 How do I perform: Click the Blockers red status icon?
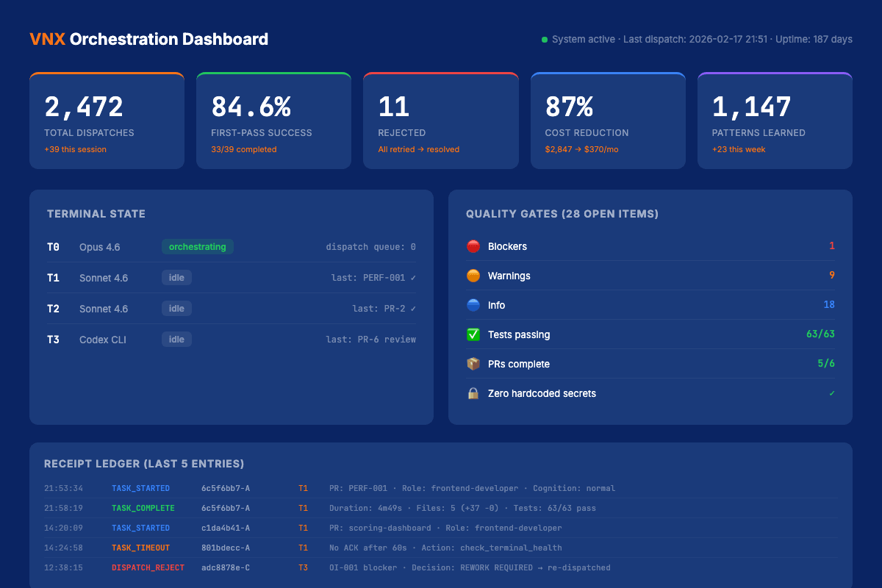pyautogui.click(x=473, y=246)
